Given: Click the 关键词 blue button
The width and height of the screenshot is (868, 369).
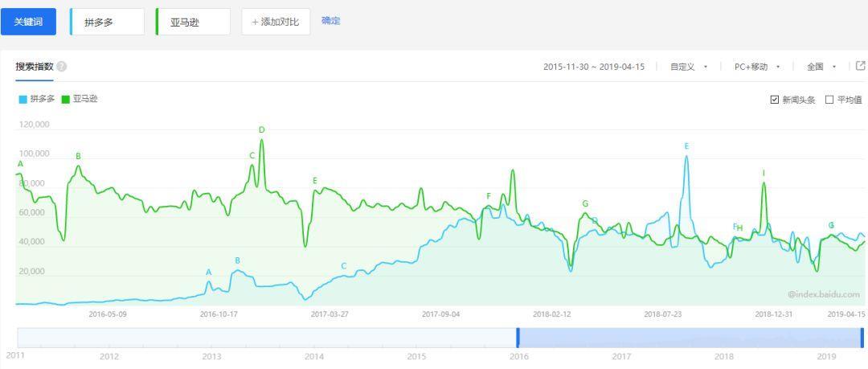Looking at the screenshot, I should [x=28, y=22].
